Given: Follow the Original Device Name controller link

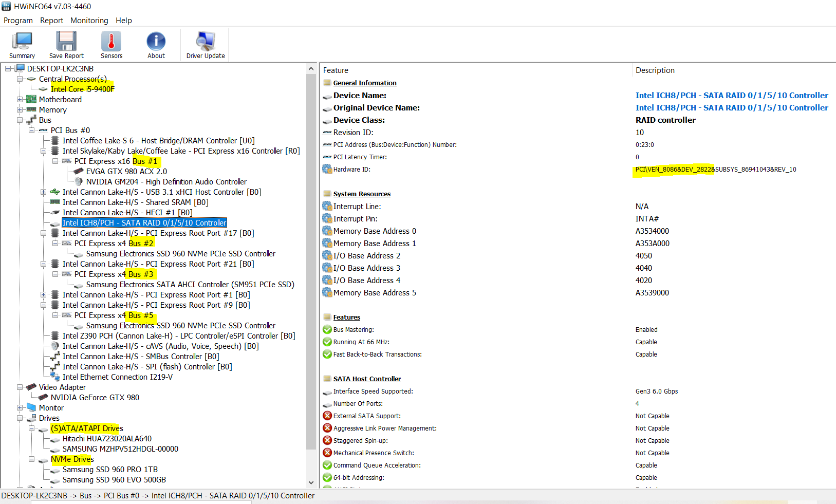Looking at the screenshot, I should (x=732, y=107).
